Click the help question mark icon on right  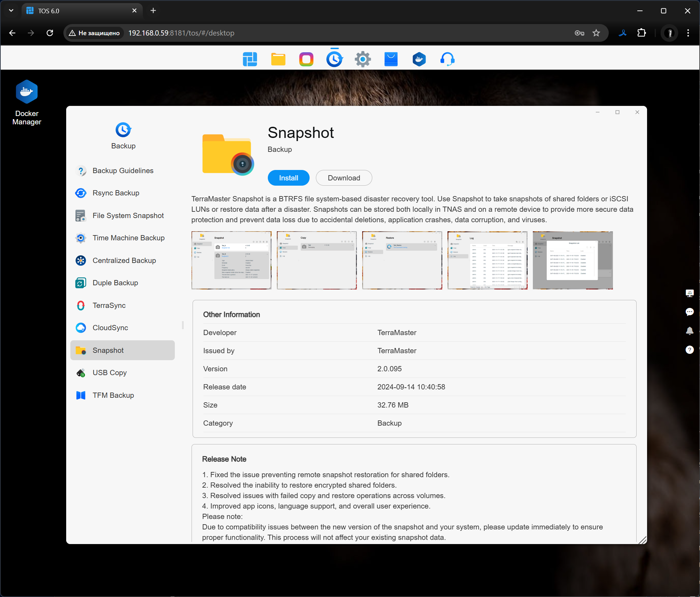pyautogui.click(x=689, y=350)
